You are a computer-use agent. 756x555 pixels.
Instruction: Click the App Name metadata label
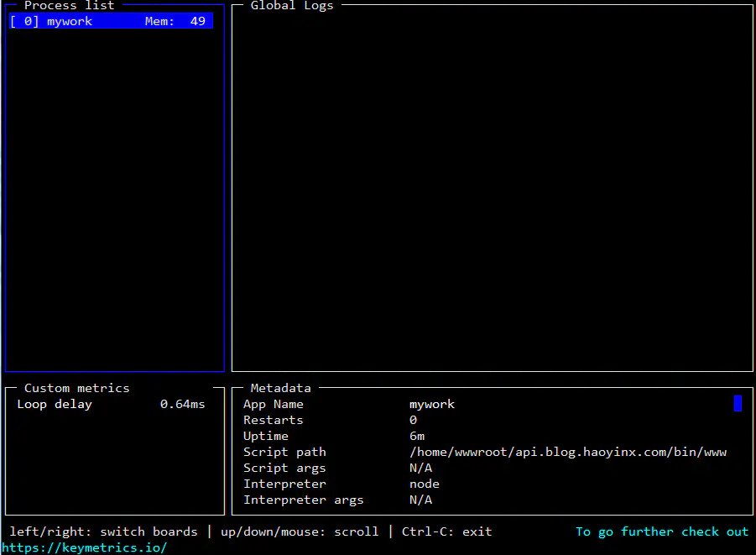coord(274,404)
